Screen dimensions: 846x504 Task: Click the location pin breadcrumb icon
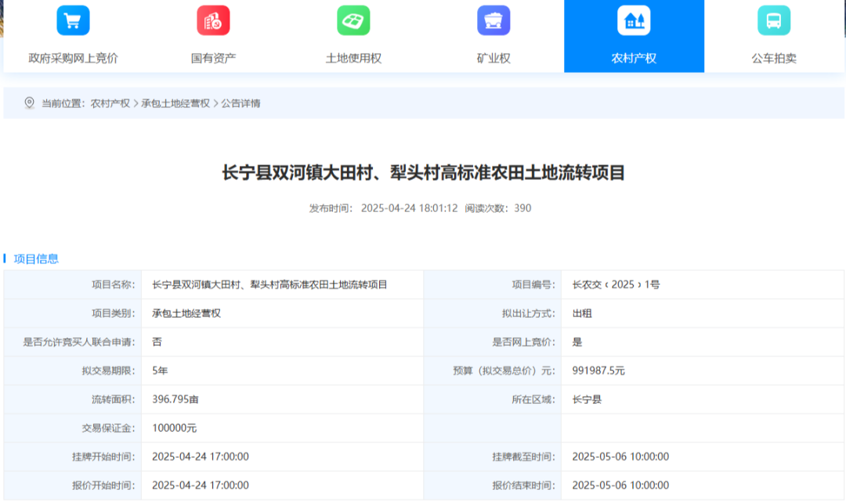click(x=30, y=103)
